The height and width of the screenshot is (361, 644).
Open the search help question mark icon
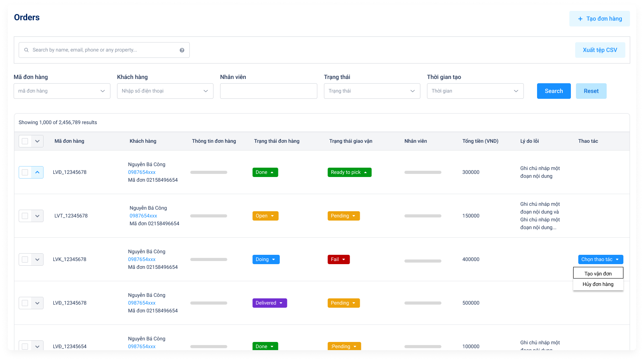(x=182, y=50)
